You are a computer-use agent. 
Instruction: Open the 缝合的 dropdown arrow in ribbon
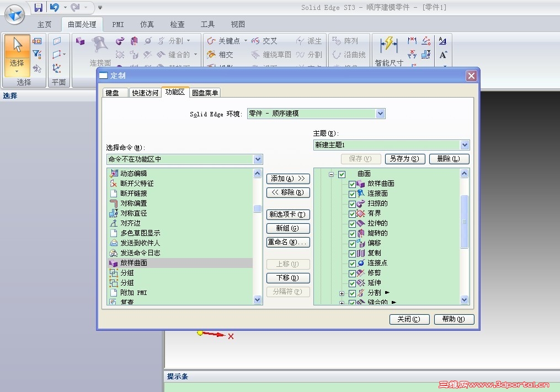pos(196,55)
